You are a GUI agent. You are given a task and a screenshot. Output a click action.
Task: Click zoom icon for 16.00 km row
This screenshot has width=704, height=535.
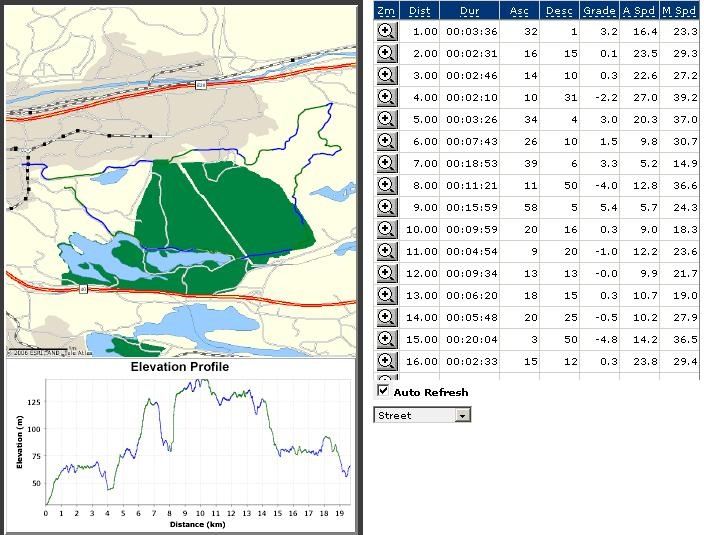(386, 361)
